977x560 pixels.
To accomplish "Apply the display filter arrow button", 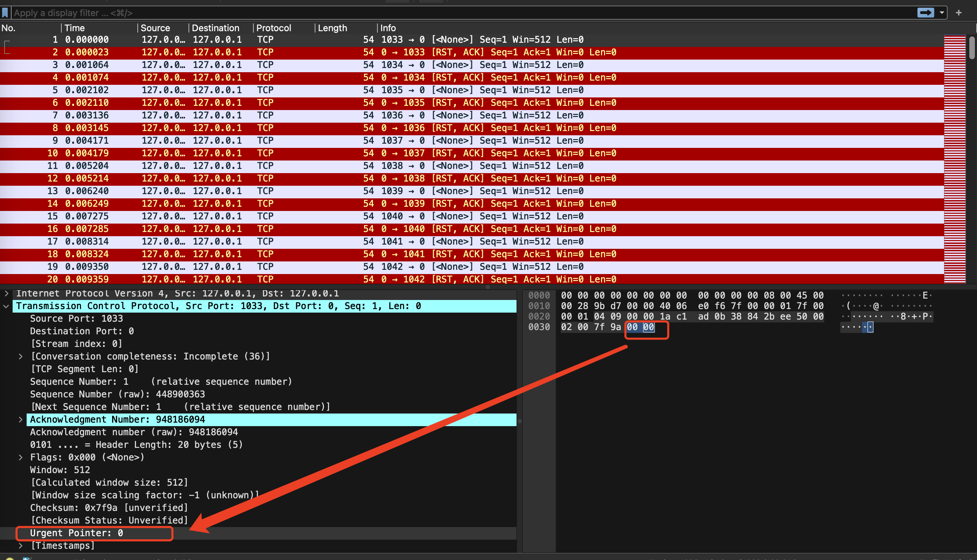I will coord(925,13).
